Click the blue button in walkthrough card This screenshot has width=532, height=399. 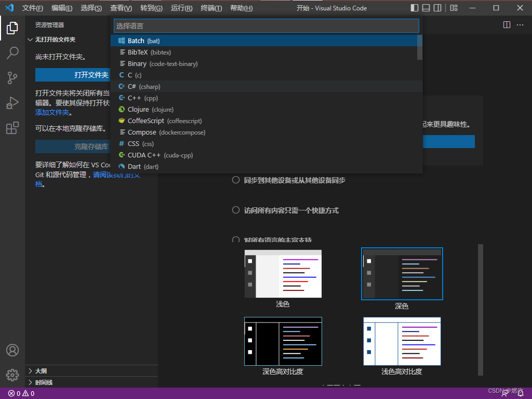point(448,141)
